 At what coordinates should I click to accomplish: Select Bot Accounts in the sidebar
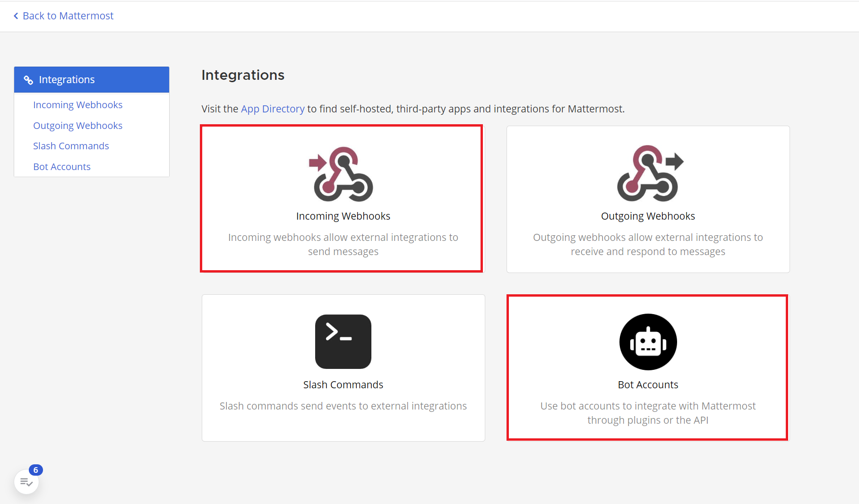tap(62, 167)
